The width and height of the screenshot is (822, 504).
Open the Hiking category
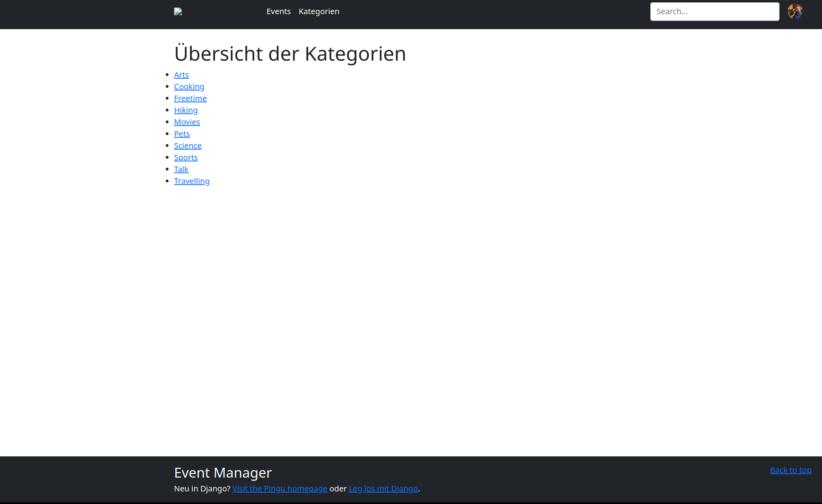tap(186, 110)
